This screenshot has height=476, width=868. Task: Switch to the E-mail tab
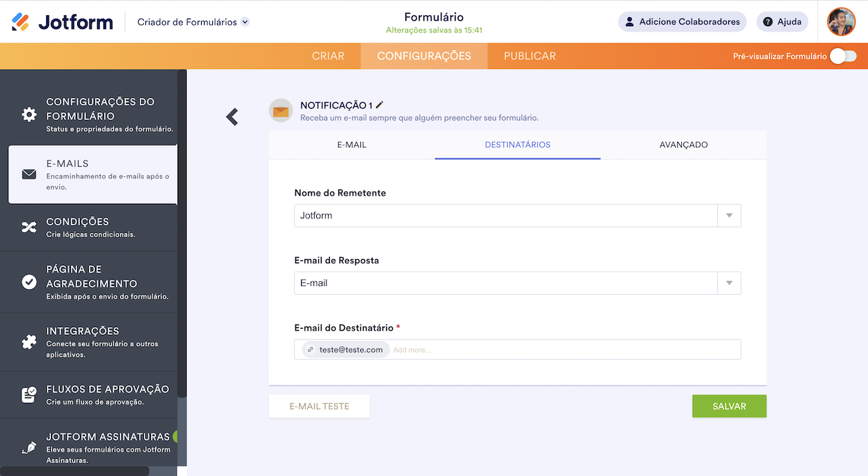click(x=351, y=145)
